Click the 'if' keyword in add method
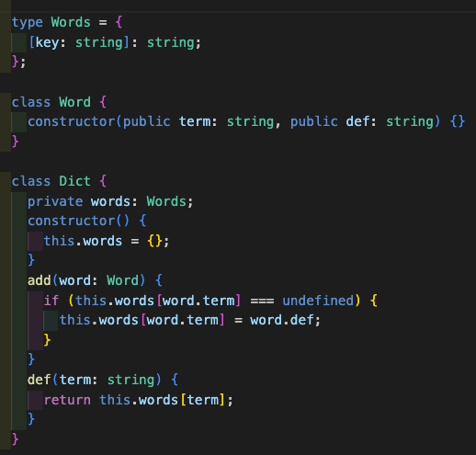The width and height of the screenshot is (476, 455). [51, 301]
